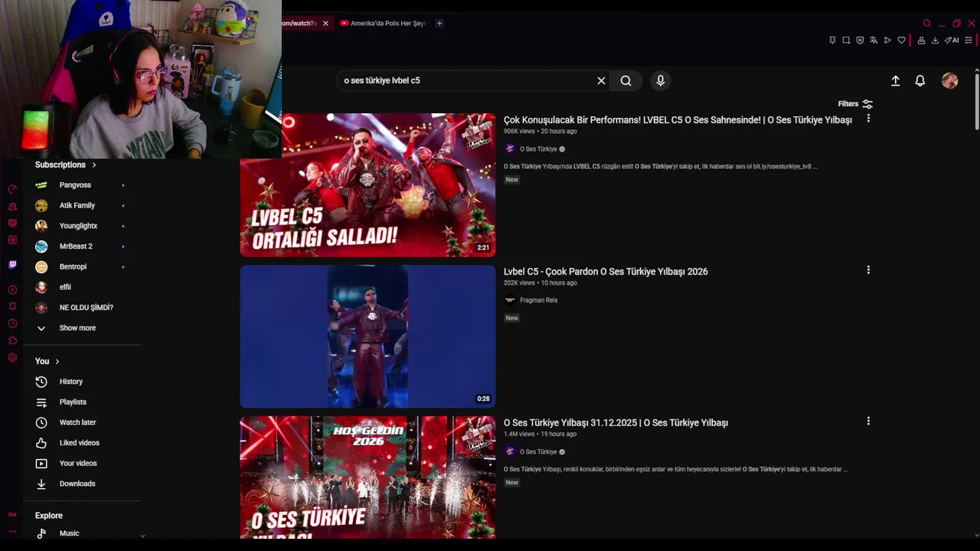The height and width of the screenshot is (551, 980).
Task: Open video titled Lvbel C5 - Çook Pardon
Action: tap(606, 272)
